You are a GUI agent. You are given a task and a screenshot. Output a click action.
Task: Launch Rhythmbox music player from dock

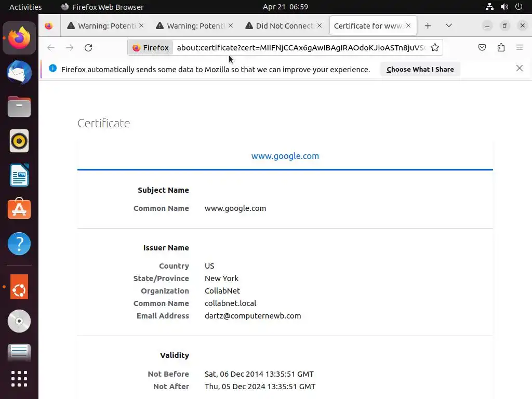coord(19,141)
